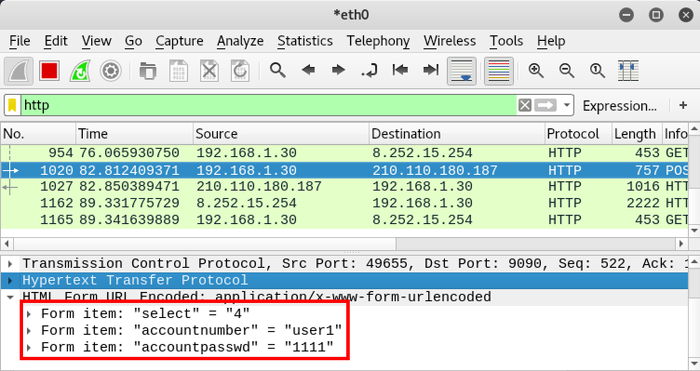Expand form item "accountnumber" = "user1"
The image size is (700, 371).
(x=29, y=331)
